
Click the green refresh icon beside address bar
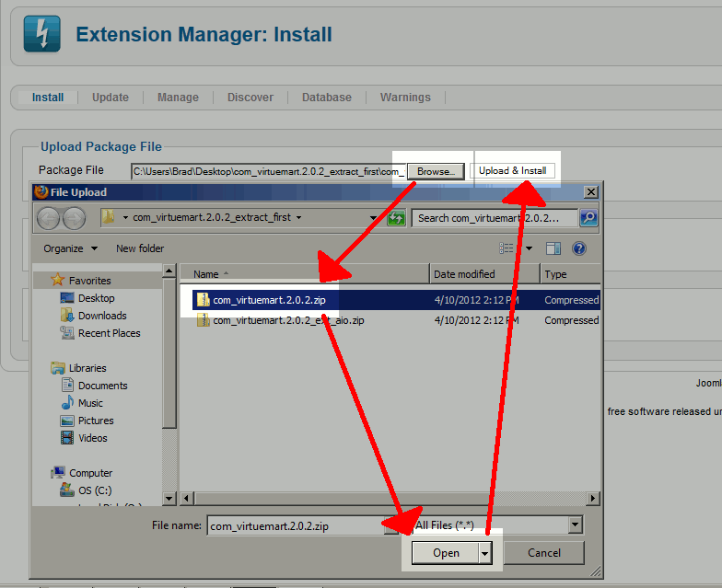pos(396,218)
